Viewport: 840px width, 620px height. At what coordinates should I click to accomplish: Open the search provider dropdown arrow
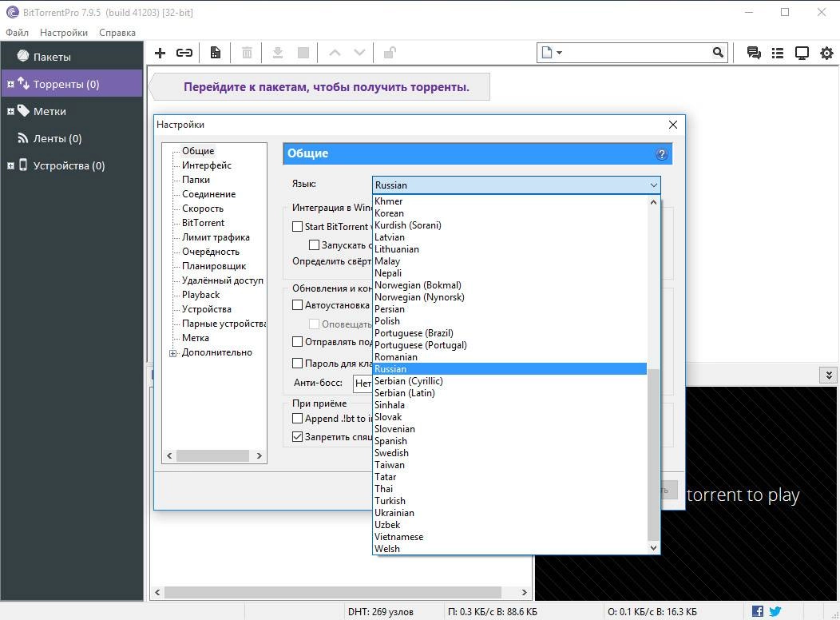point(559,53)
